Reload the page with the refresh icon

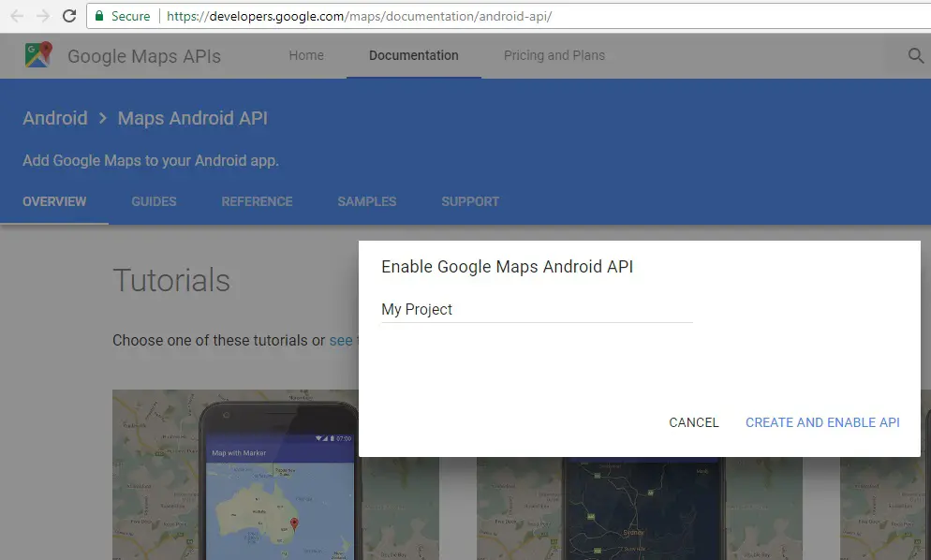[69, 16]
